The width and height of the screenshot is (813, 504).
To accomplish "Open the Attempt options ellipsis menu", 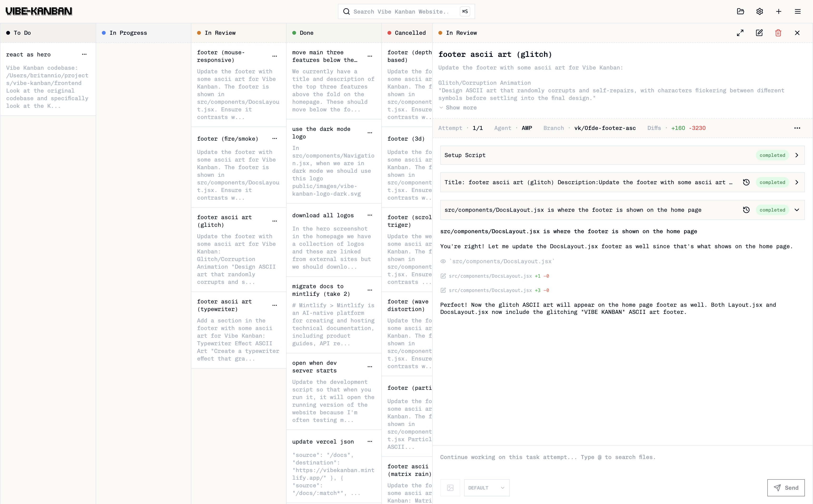I will click(x=797, y=128).
